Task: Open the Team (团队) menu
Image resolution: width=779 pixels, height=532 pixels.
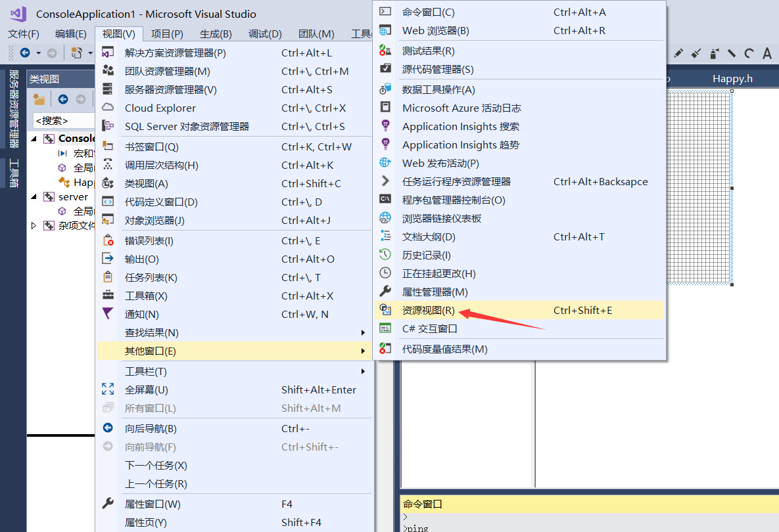Action: 316,33
